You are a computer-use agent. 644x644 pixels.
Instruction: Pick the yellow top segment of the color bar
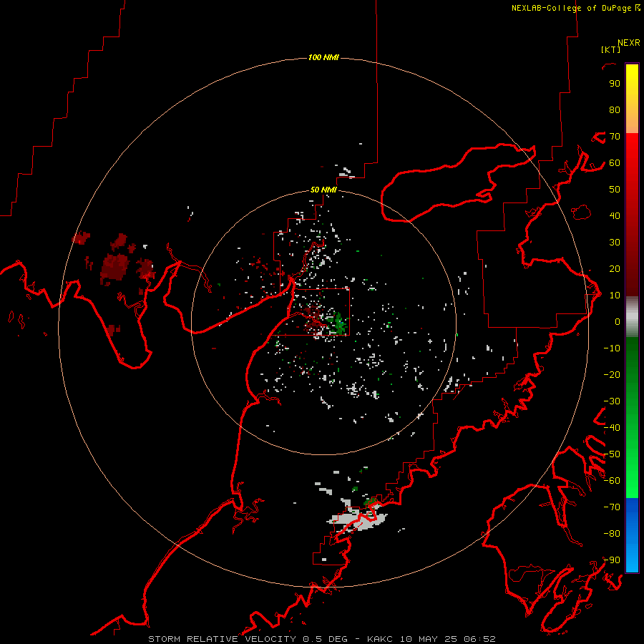(632, 88)
